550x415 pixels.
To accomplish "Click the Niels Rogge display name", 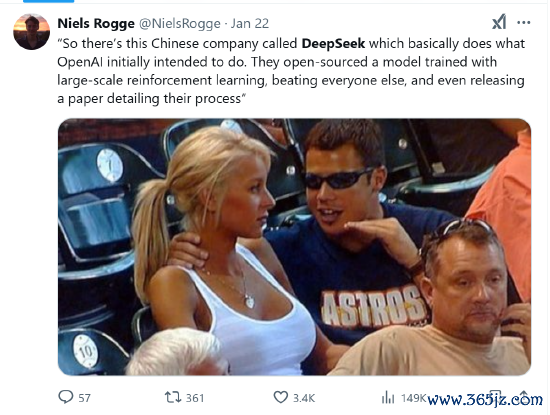I will click(96, 24).
